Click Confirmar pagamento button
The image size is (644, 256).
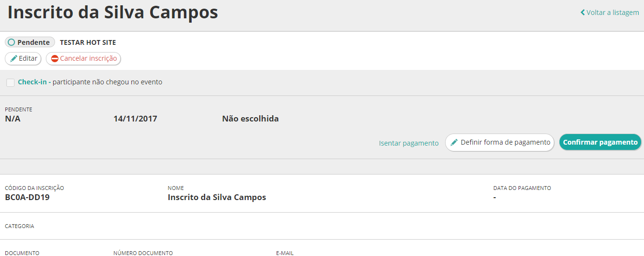point(600,142)
